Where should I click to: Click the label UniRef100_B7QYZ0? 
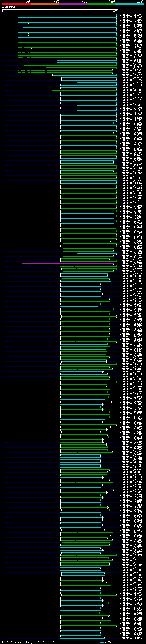click(x=131, y=635)
